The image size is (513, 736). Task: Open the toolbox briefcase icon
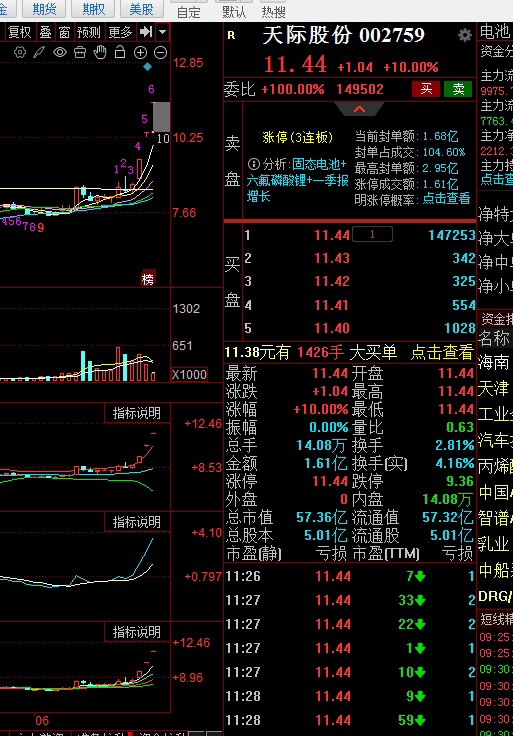(80, 52)
